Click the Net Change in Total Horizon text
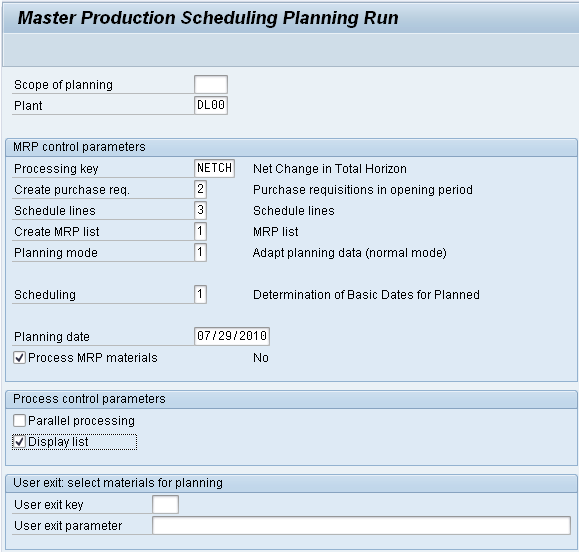Image resolution: width=579 pixels, height=552 pixels. tap(330, 169)
